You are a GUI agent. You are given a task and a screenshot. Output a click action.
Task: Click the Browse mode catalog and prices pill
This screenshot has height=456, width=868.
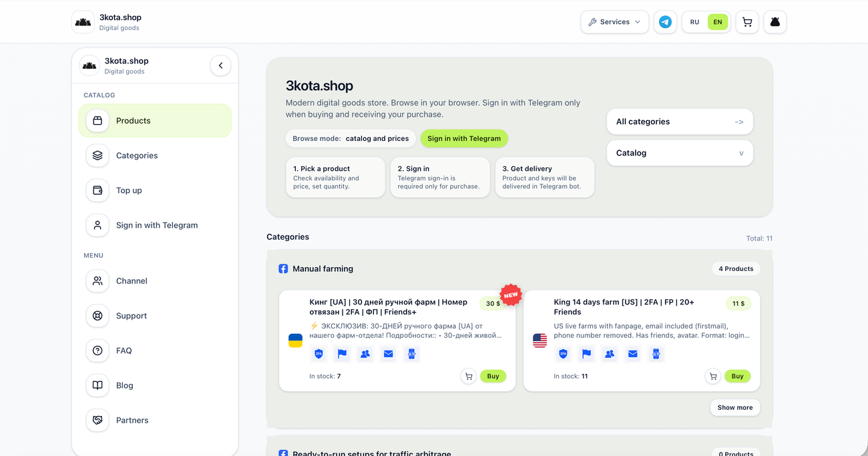click(351, 138)
